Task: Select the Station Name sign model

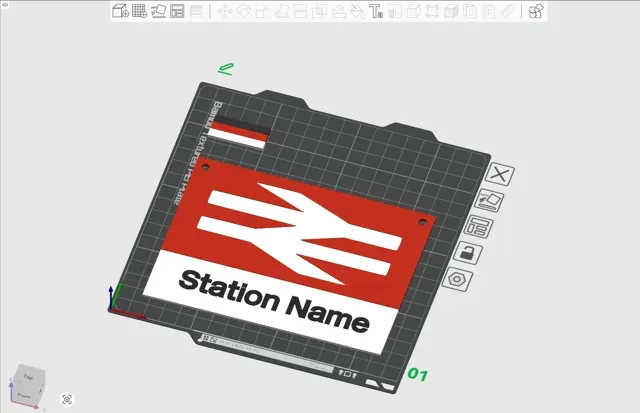Action: (289, 255)
